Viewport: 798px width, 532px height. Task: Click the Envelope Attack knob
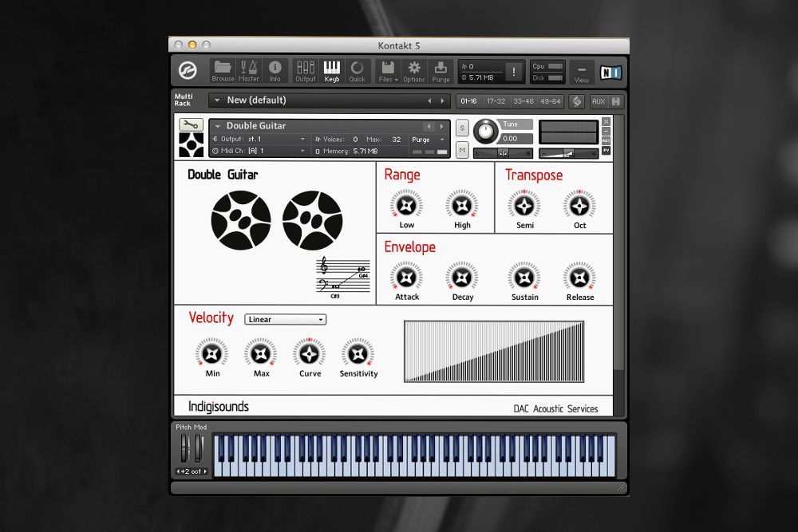coord(406,278)
